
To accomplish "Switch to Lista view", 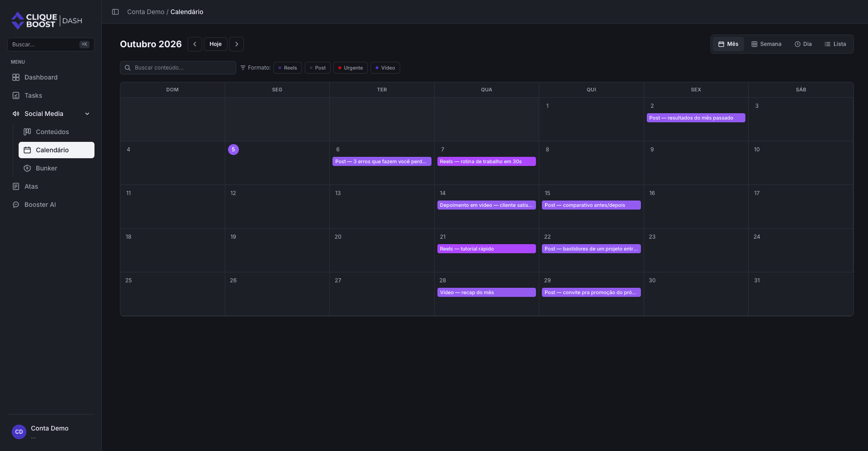I will (835, 44).
